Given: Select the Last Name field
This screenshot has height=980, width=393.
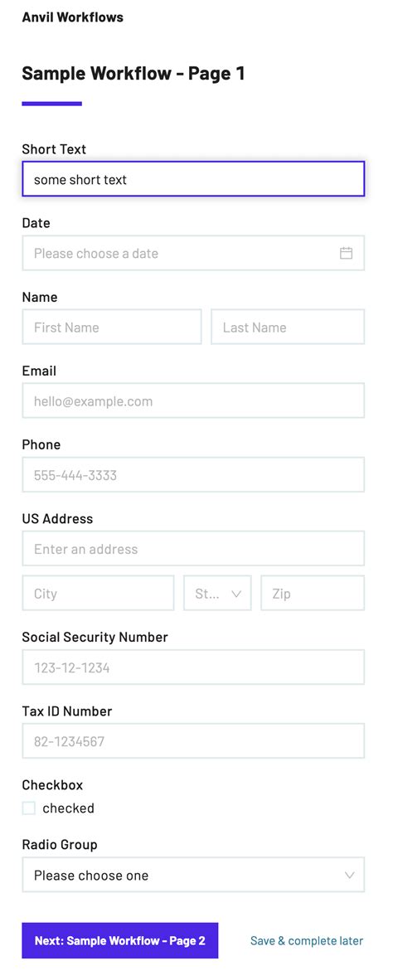Looking at the screenshot, I should click(x=288, y=327).
